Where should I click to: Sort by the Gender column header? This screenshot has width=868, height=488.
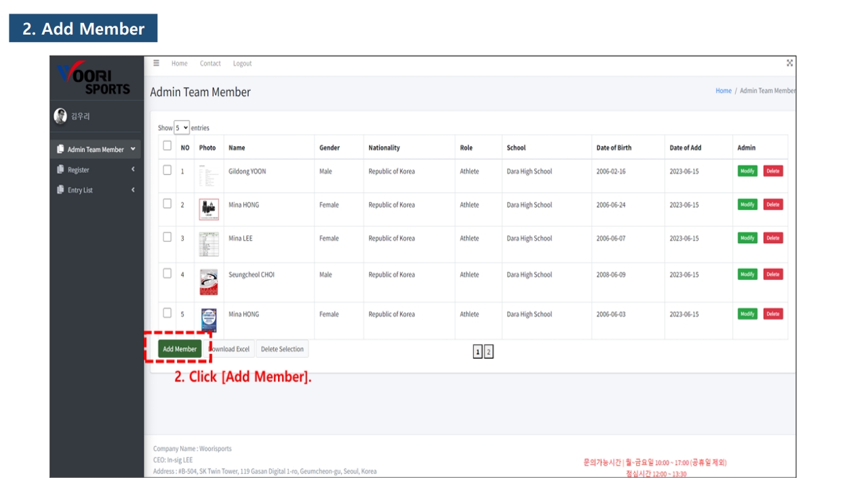click(x=330, y=148)
